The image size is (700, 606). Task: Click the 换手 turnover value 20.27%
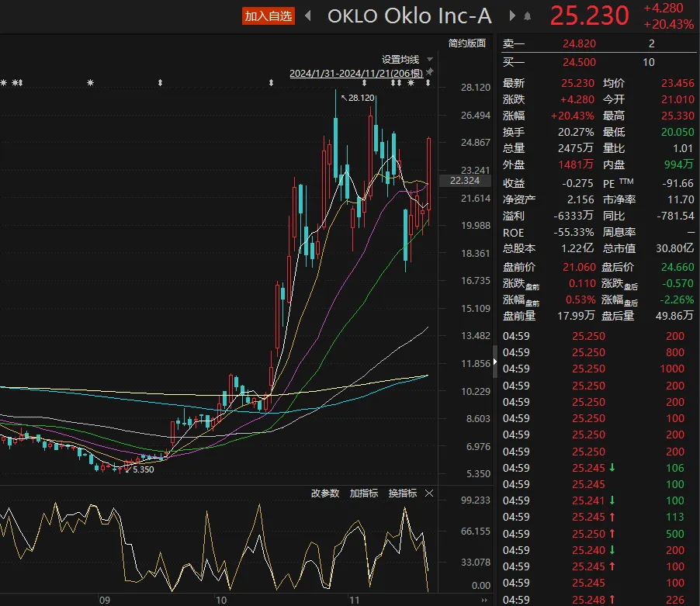576,132
